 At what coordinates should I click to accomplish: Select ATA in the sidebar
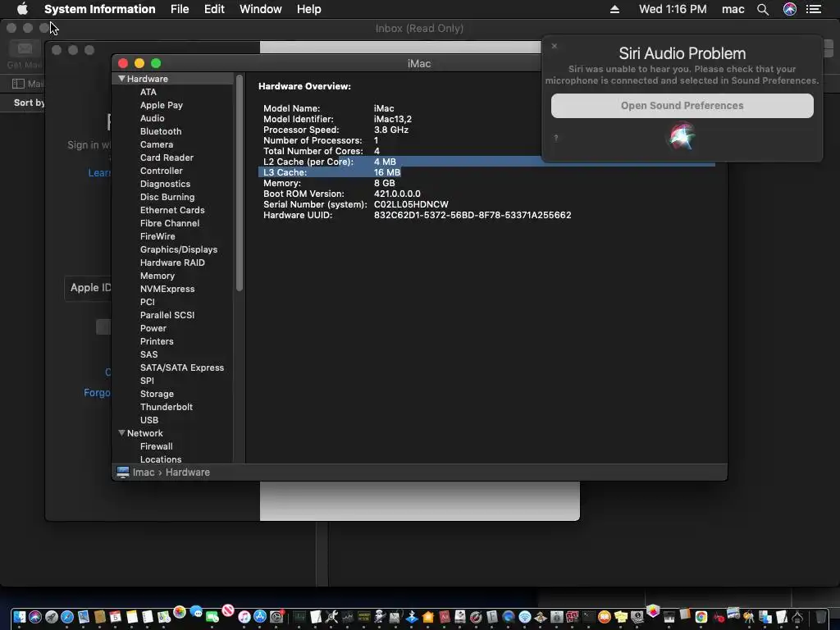pos(148,92)
